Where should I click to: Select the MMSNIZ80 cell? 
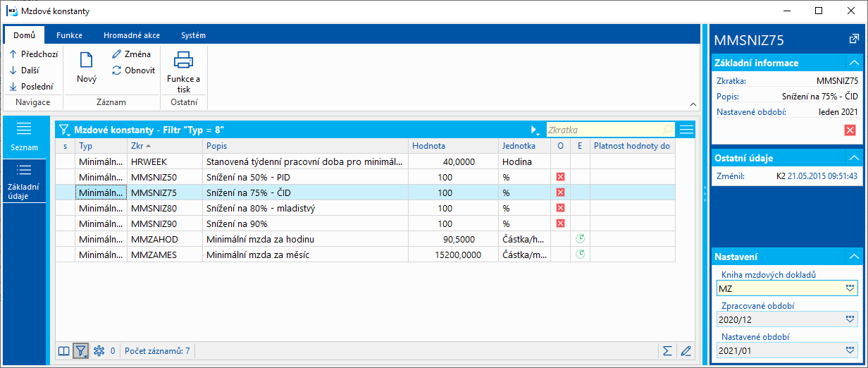pyautogui.click(x=165, y=208)
